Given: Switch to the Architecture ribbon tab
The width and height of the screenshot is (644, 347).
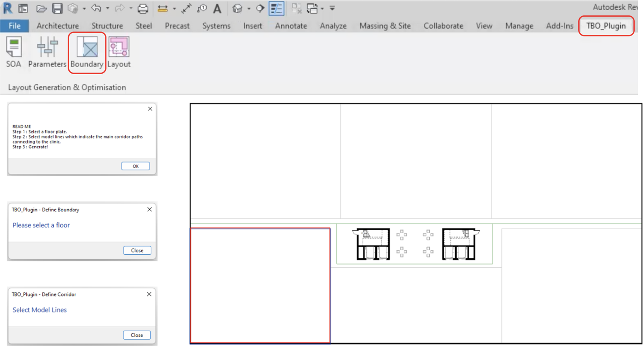Looking at the screenshot, I should click(57, 26).
